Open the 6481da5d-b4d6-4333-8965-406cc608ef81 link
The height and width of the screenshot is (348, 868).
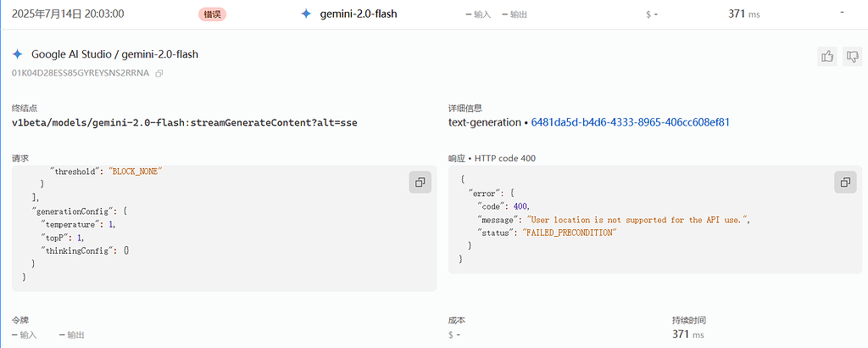630,122
